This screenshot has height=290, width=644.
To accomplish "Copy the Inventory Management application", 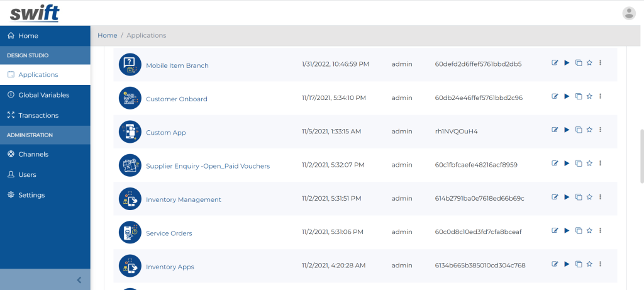I will coord(578,197).
